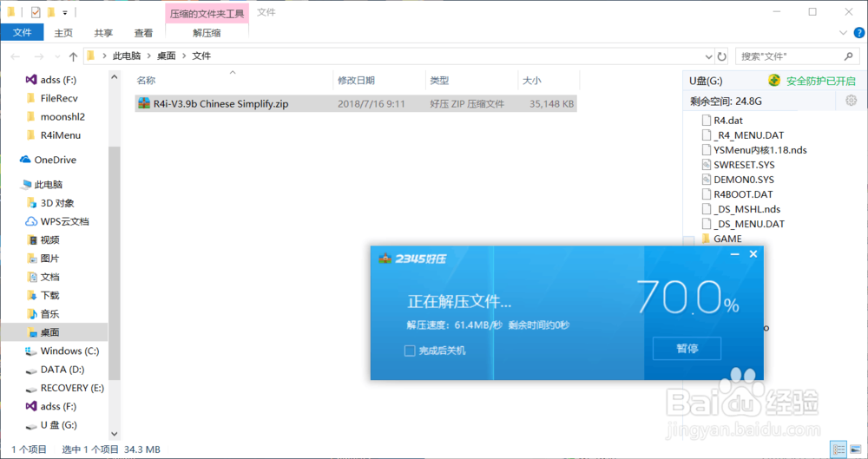The width and height of the screenshot is (868, 459).
Task: Click the 安全防护已开启 link
Action: 821,81
